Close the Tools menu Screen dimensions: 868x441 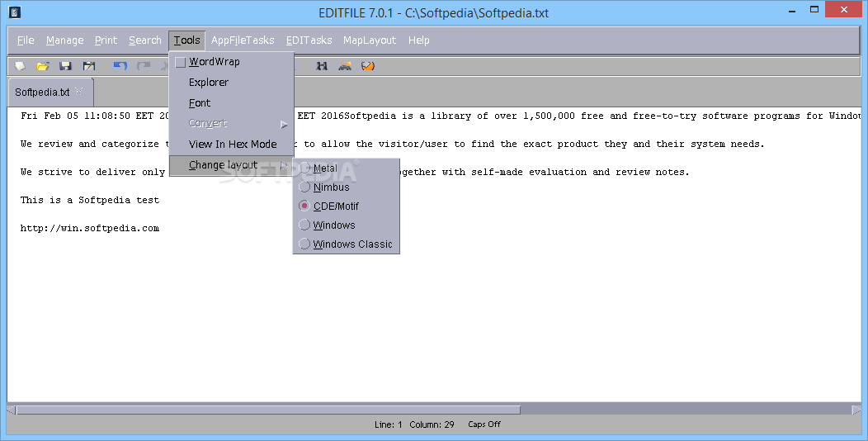pyautogui.click(x=187, y=40)
